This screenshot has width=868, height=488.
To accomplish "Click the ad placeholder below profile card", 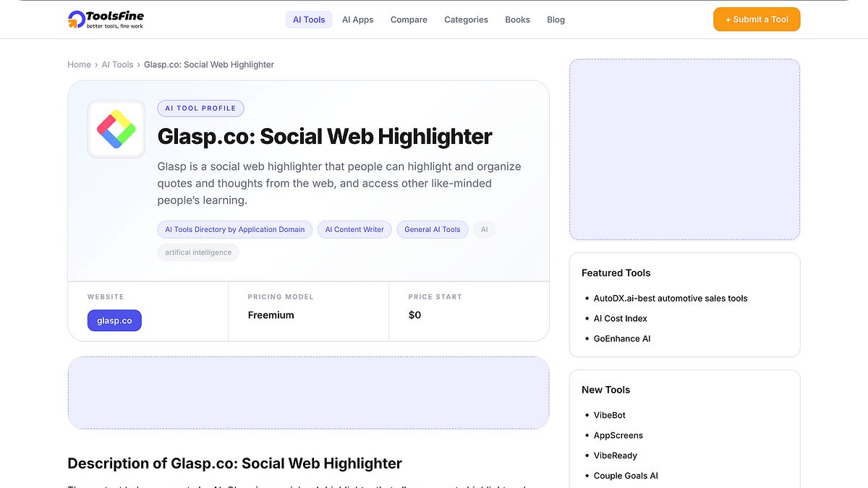I will (x=308, y=393).
